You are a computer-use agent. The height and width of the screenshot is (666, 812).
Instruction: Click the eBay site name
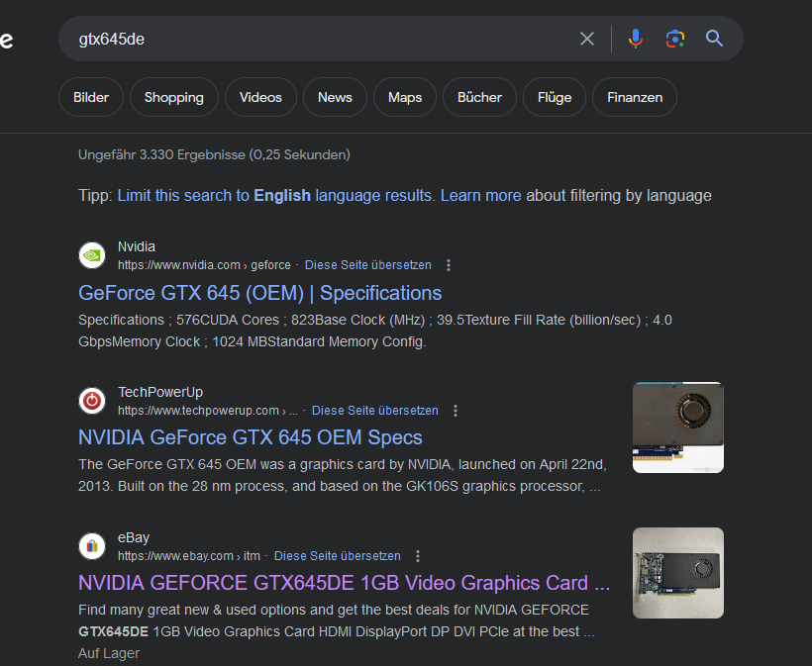pyautogui.click(x=134, y=537)
